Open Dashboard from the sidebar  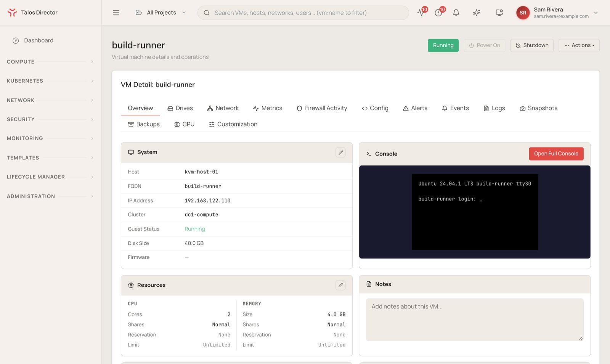click(x=51, y=40)
